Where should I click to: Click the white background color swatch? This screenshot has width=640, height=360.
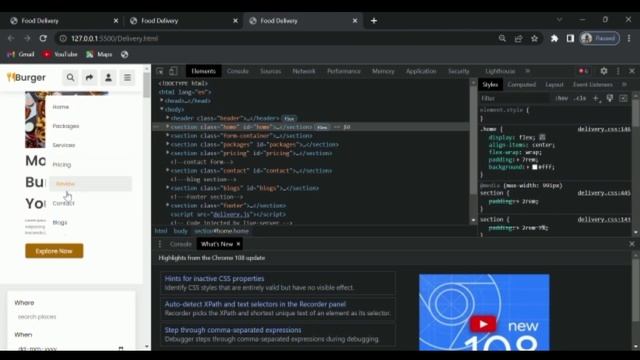[x=534, y=167]
